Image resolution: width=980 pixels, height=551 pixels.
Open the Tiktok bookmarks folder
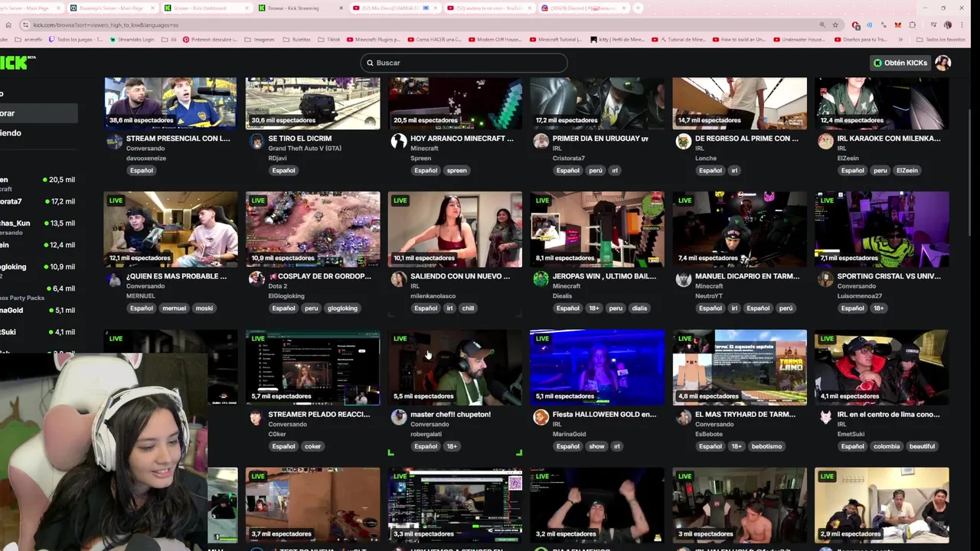coord(329,39)
